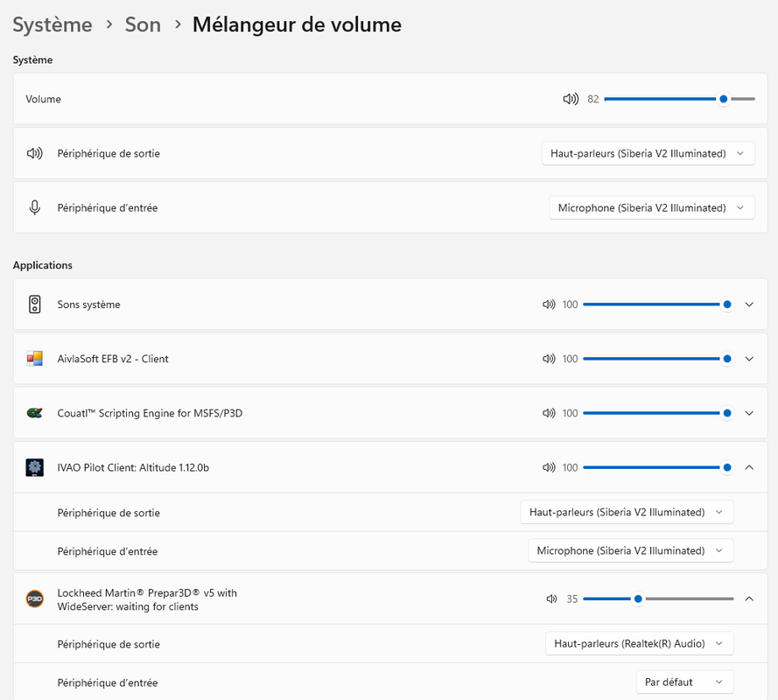Click Prepar3D Périphérique de sortie label
This screenshot has width=778, height=700.
point(109,644)
